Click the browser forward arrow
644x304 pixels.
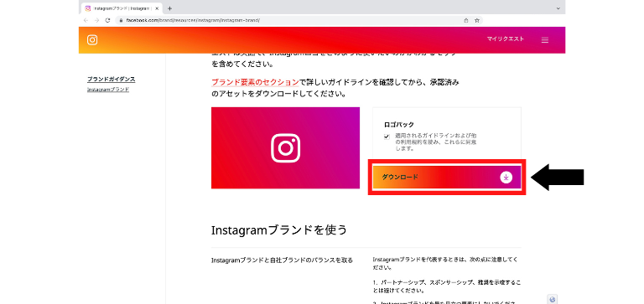(x=96, y=20)
